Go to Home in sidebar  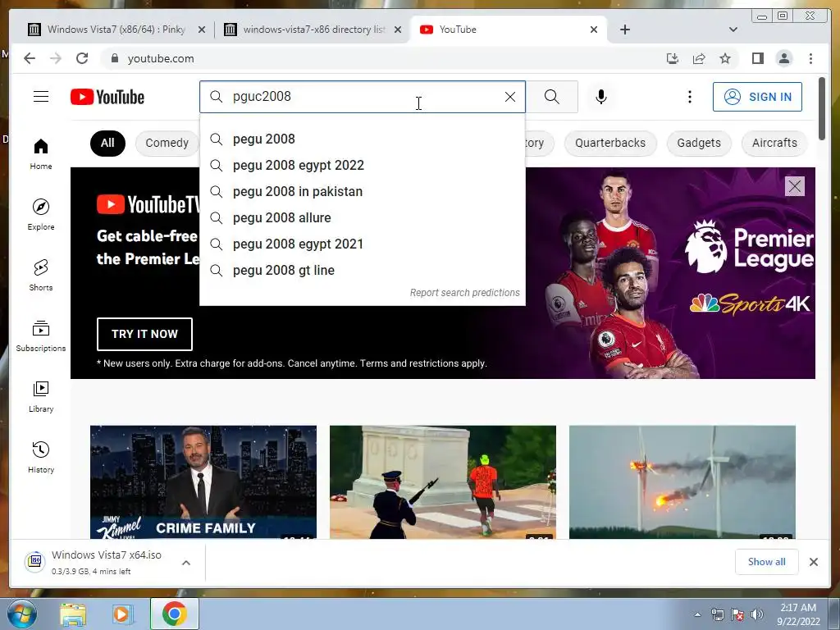point(41,154)
